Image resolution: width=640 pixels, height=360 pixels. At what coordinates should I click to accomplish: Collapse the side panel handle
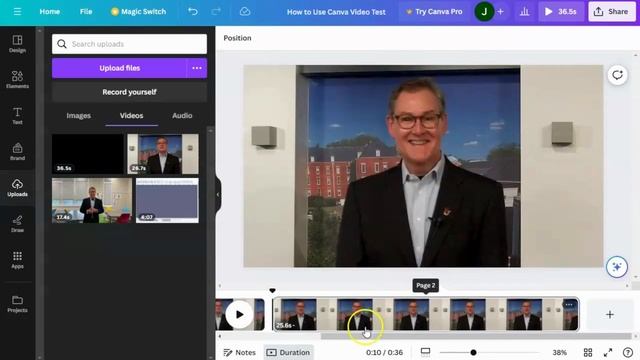pyautogui.click(x=218, y=195)
